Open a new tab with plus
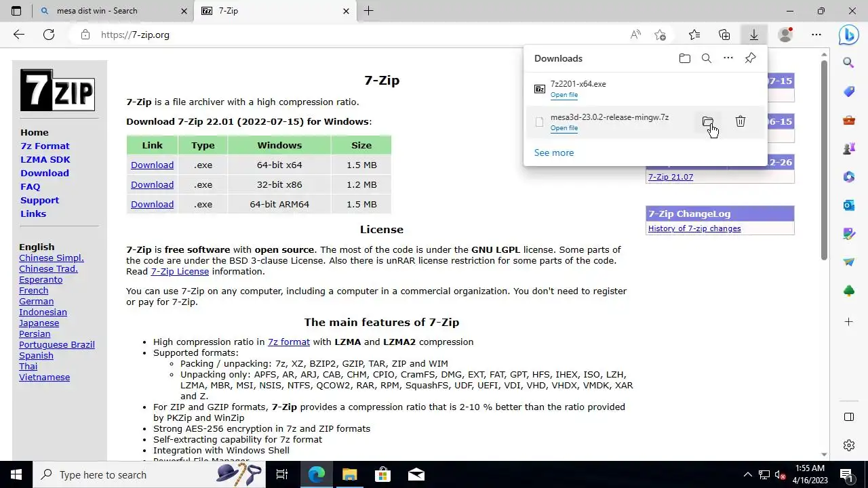 (x=368, y=11)
